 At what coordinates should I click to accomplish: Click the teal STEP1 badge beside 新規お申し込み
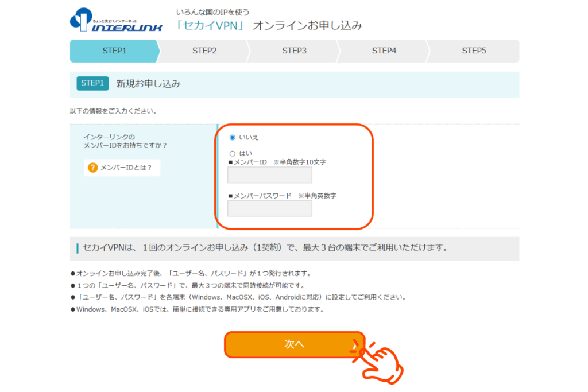(92, 83)
